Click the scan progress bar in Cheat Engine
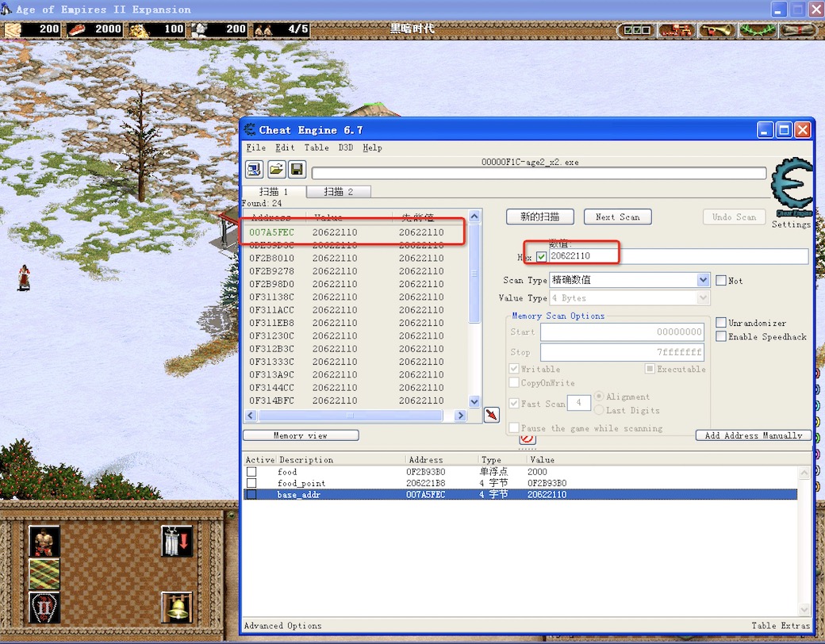The height and width of the screenshot is (644, 825). (539, 173)
